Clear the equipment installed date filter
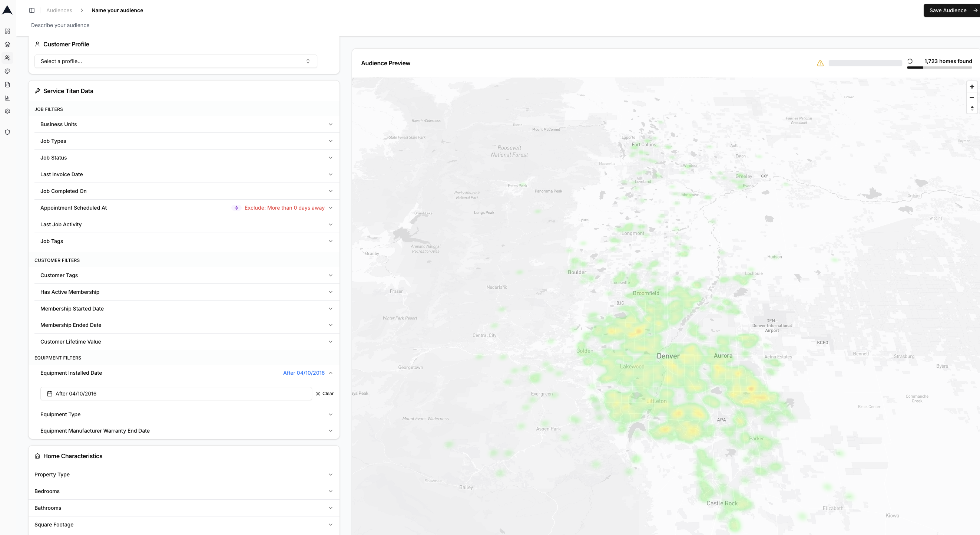The image size is (980, 535). tap(325, 394)
